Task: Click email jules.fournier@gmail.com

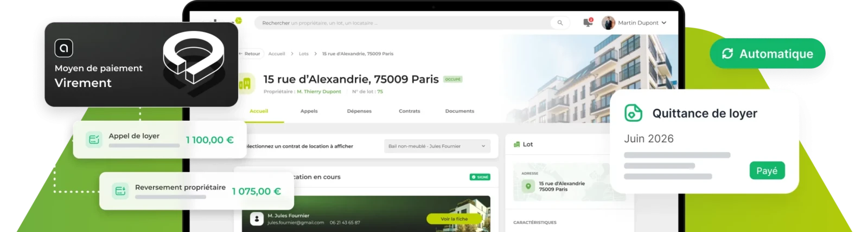Action: 296,223
